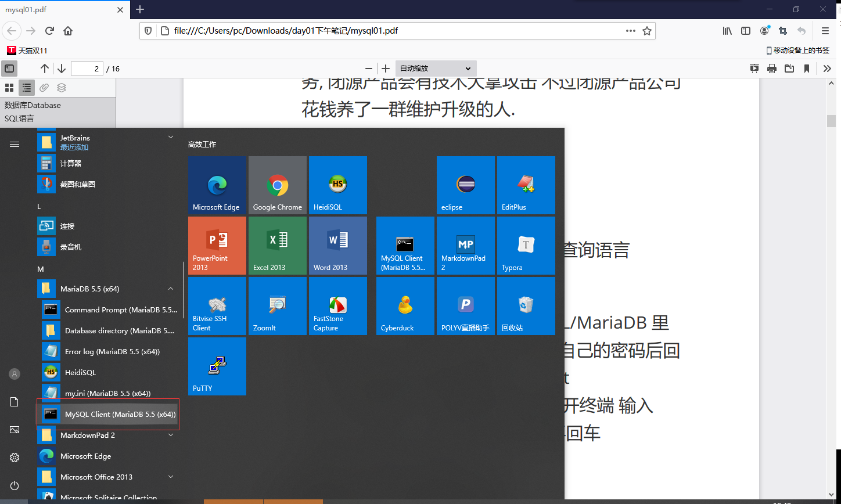Open the 连接 app in list

point(108,226)
